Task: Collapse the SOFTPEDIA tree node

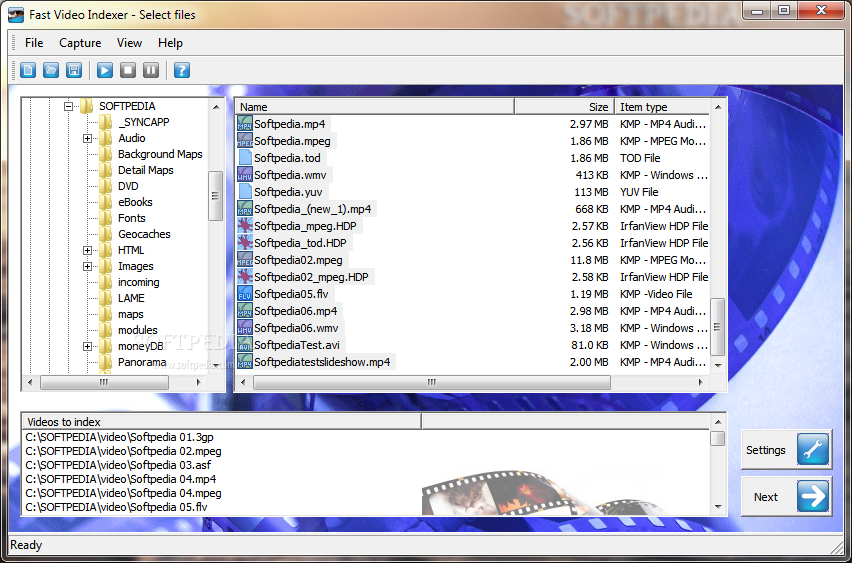Action: (x=68, y=106)
